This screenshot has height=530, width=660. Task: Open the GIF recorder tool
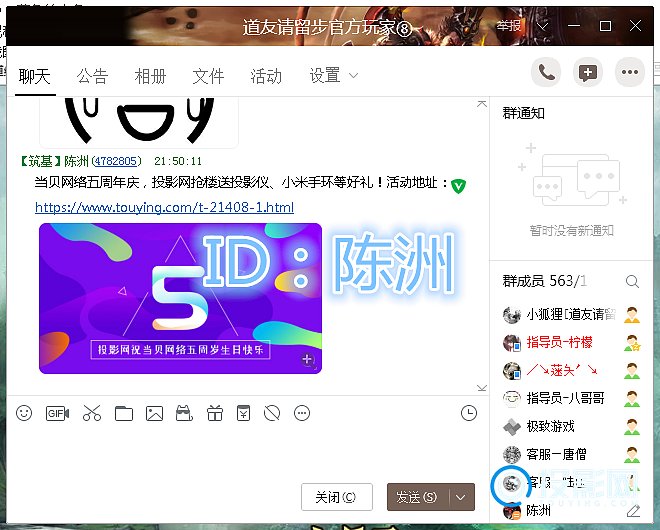(x=57, y=413)
